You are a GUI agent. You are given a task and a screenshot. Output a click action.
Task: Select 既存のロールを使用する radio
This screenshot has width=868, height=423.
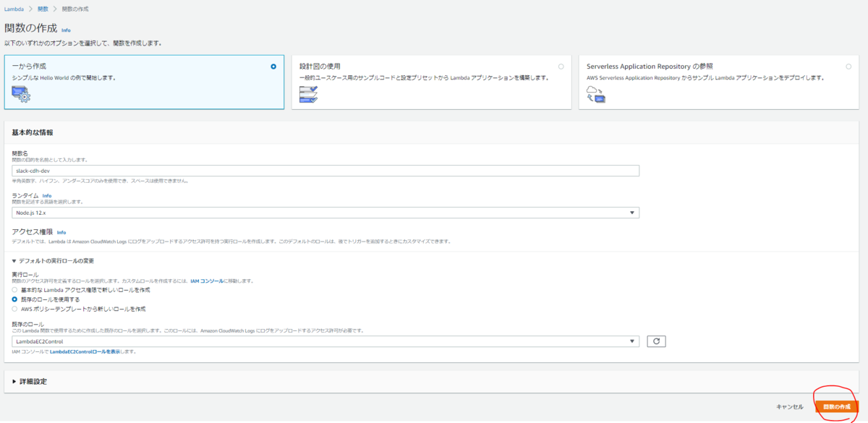pos(14,299)
